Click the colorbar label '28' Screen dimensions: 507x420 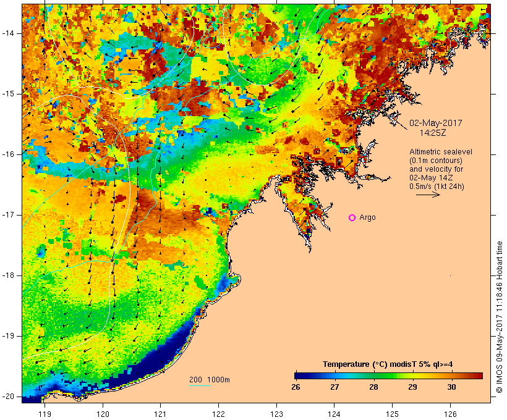pos(374,387)
